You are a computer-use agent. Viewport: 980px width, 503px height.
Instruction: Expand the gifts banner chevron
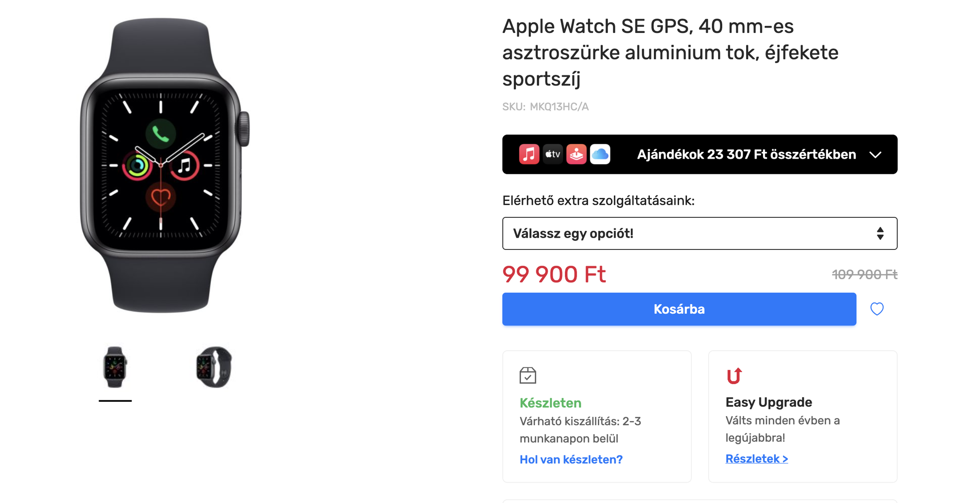[876, 155]
